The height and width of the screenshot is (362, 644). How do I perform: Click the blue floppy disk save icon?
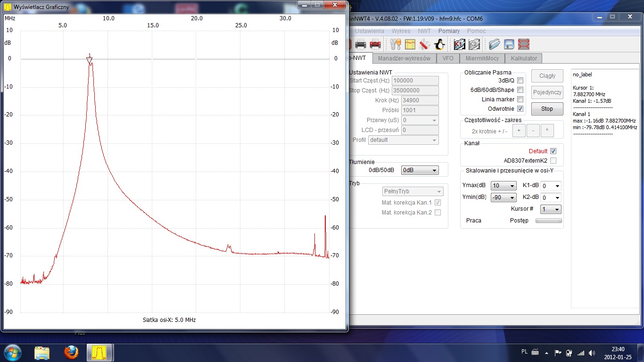point(509,45)
